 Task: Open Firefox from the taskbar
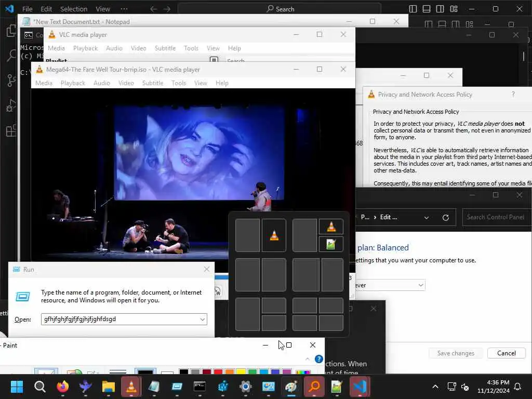pos(63,387)
